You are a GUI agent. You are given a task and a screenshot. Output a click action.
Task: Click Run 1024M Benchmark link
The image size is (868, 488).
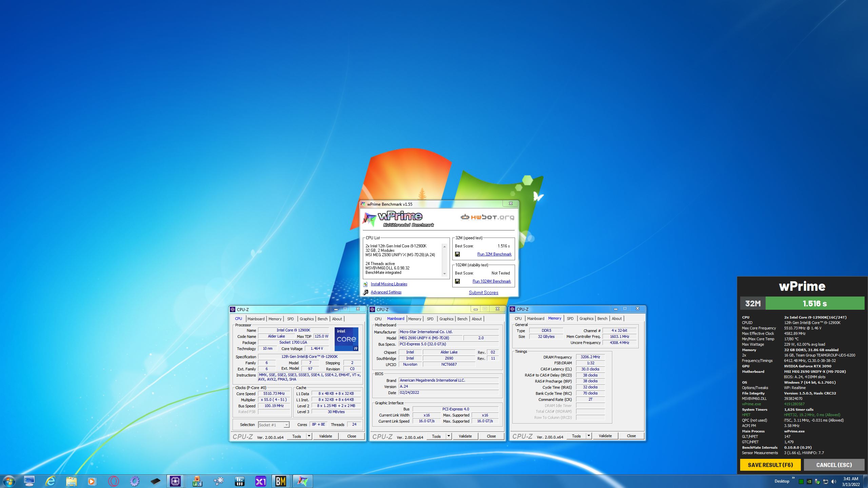click(492, 281)
